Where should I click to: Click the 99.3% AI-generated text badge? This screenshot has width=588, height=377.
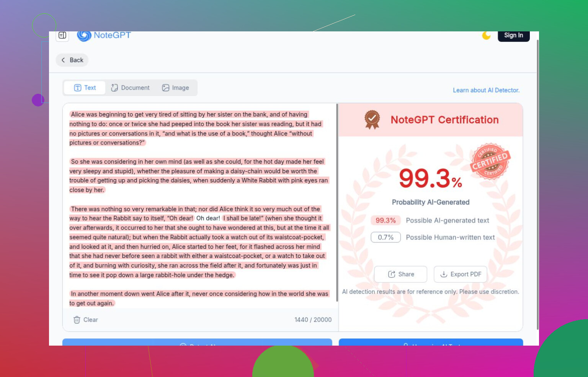(x=385, y=220)
